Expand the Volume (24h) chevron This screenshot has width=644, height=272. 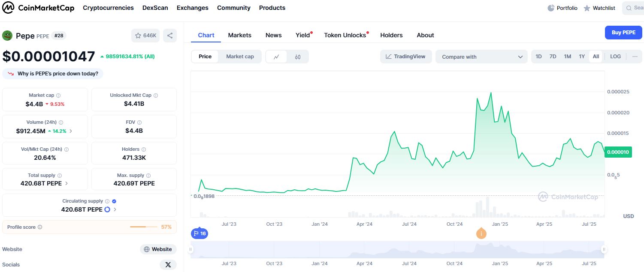(71, 131)
